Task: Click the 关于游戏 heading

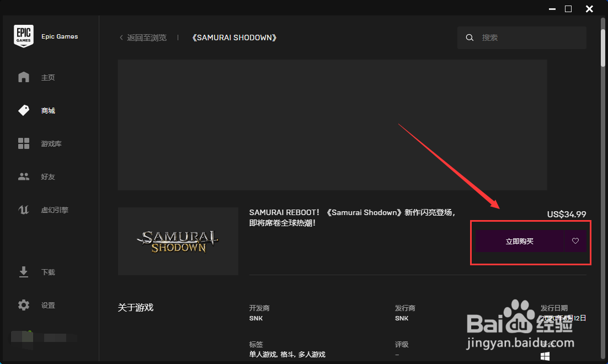Action: 136,307
